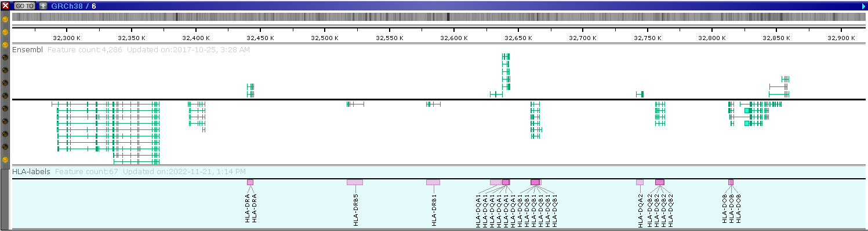Select the HLA-DOB feature box
Viewport: 868px width, 231px height.
731,182
